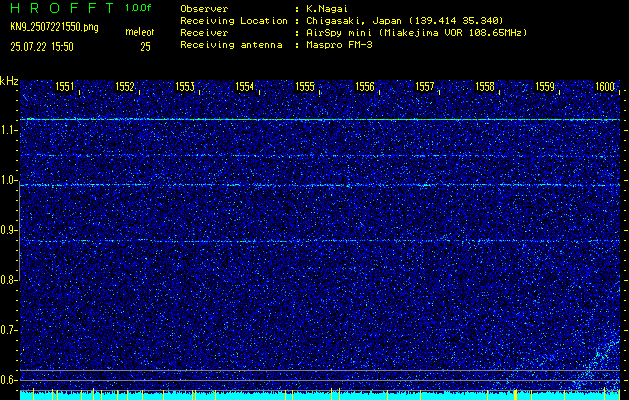
Task: Click the 1558 time marker
Action: pyautogui.click(x=485, y=87)
